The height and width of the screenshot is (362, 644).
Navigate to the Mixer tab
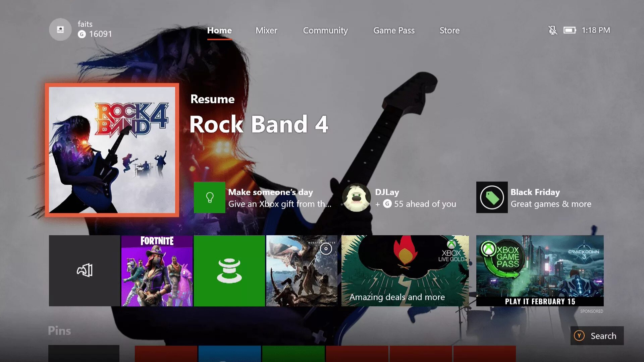[267, 30]
